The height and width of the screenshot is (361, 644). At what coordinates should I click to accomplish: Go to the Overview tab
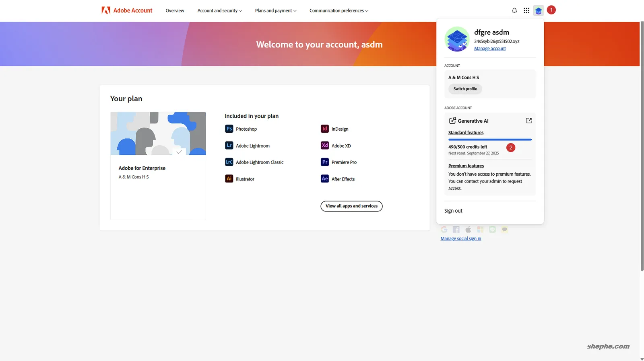(175, 11)
